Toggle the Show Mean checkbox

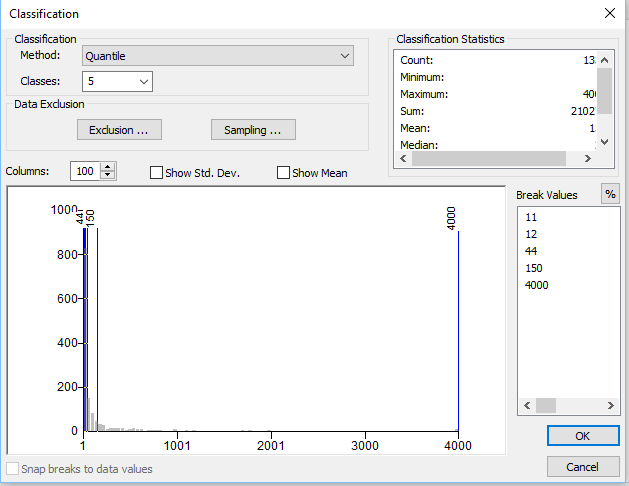tap(284, 173)
